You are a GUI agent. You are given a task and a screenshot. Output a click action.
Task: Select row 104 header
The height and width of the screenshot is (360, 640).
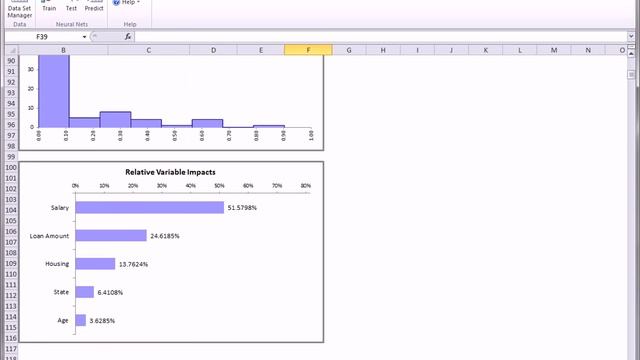click(x=11, y=210)
